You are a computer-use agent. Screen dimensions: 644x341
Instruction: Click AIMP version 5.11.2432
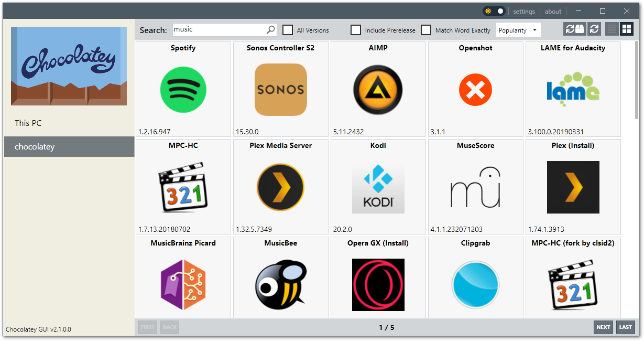(348, 132)
